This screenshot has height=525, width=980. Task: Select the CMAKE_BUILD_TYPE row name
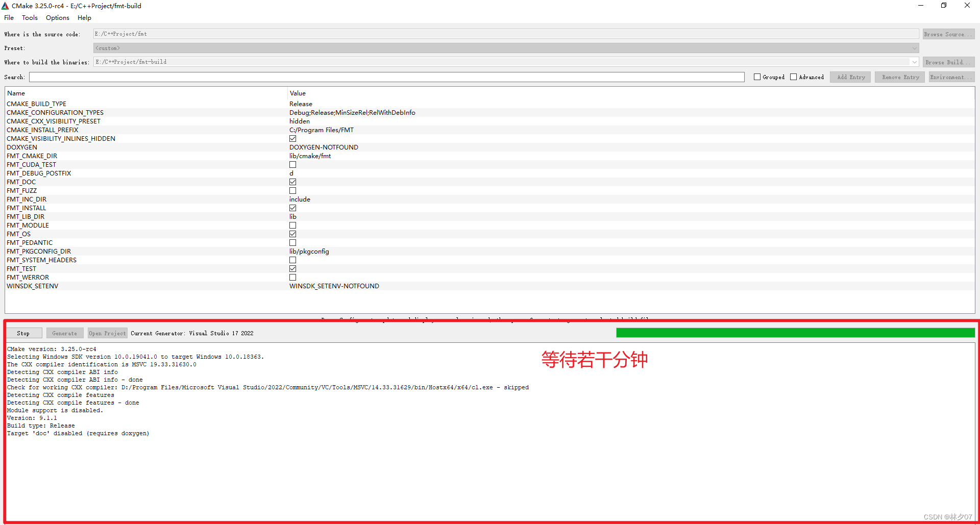[36, 104]
